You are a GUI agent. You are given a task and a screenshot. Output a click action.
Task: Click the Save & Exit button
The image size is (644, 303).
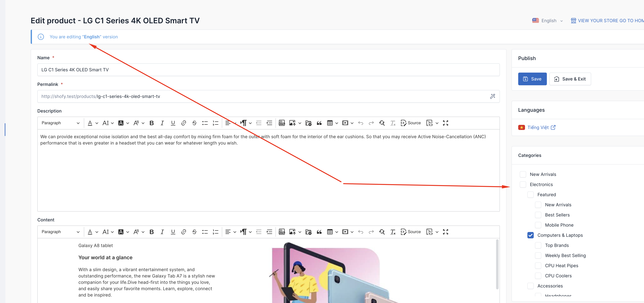coord(570,79)
